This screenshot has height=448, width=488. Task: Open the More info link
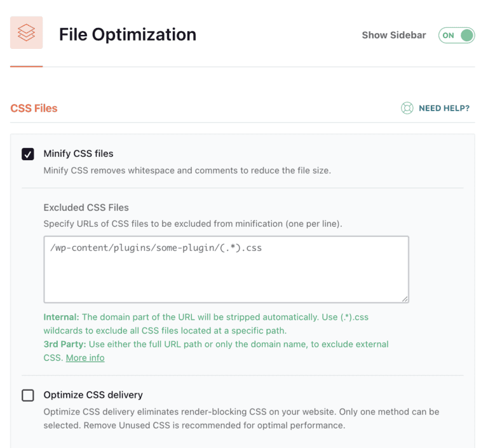tap(85, 358)
